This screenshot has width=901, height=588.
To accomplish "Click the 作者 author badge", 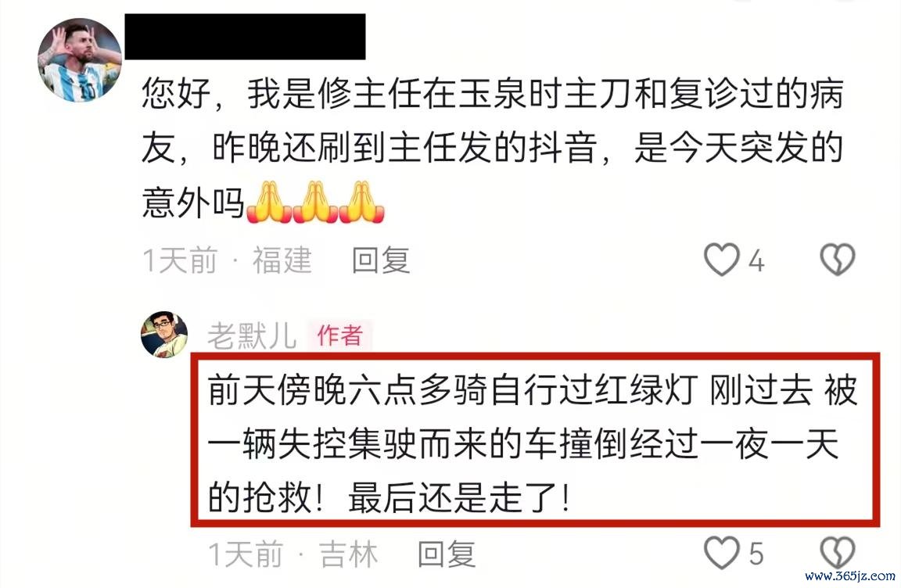I will (x=340, y=335).
